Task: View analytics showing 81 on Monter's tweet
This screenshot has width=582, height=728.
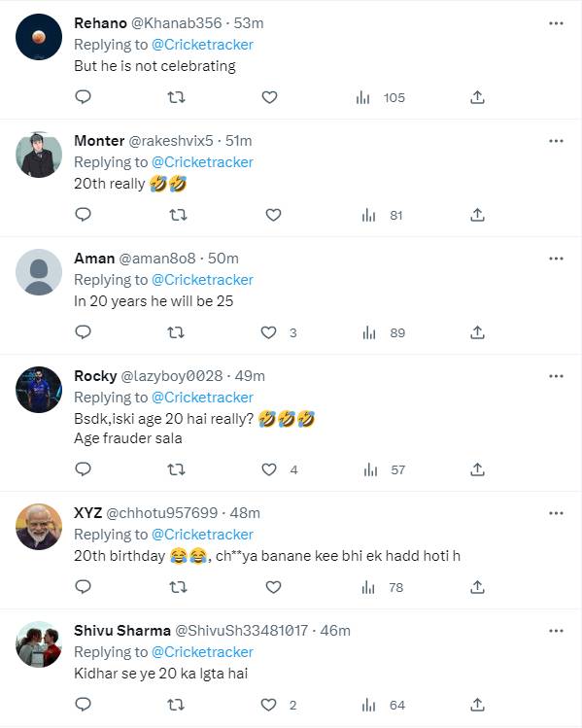Action: pyautogui.click(x=382, y=215)
